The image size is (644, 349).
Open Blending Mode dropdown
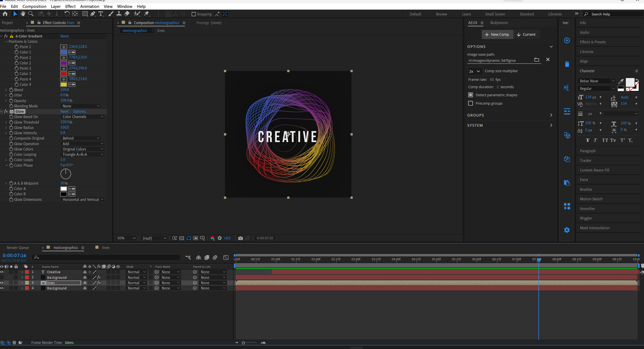click(x=81, y=106)
